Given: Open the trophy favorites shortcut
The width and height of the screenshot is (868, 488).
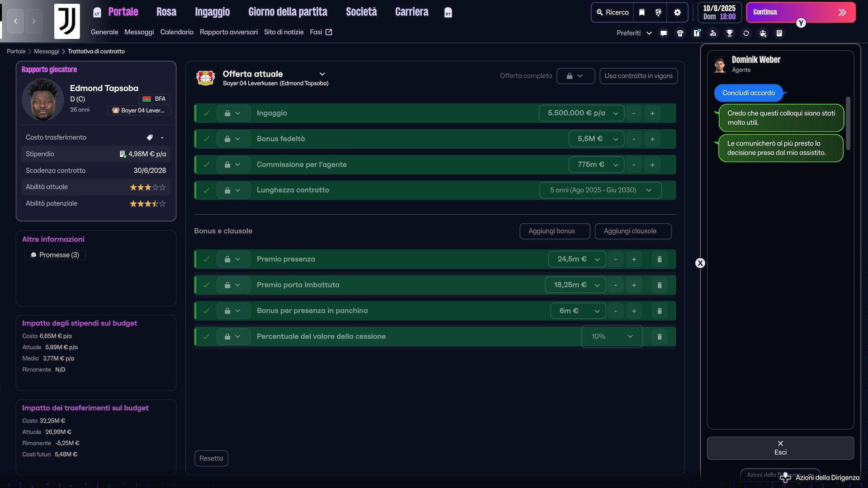Looking at the screenshot, I should click(x=729, y=33).
